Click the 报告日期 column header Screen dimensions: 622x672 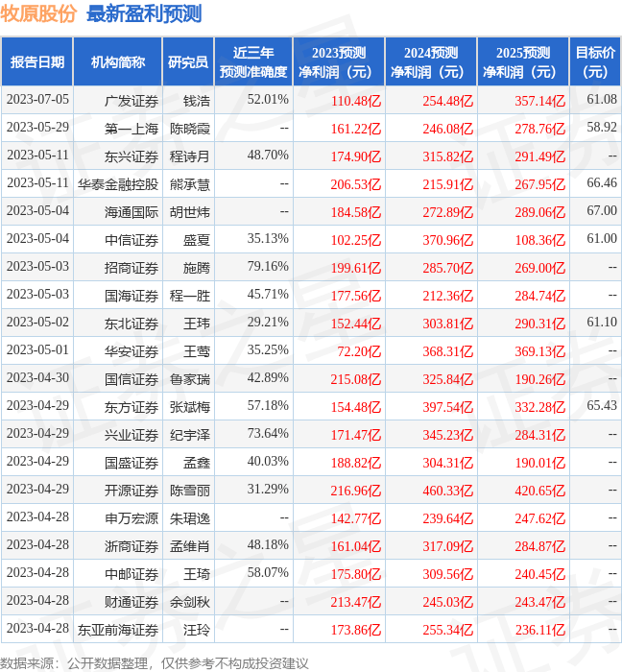point(37,62)
